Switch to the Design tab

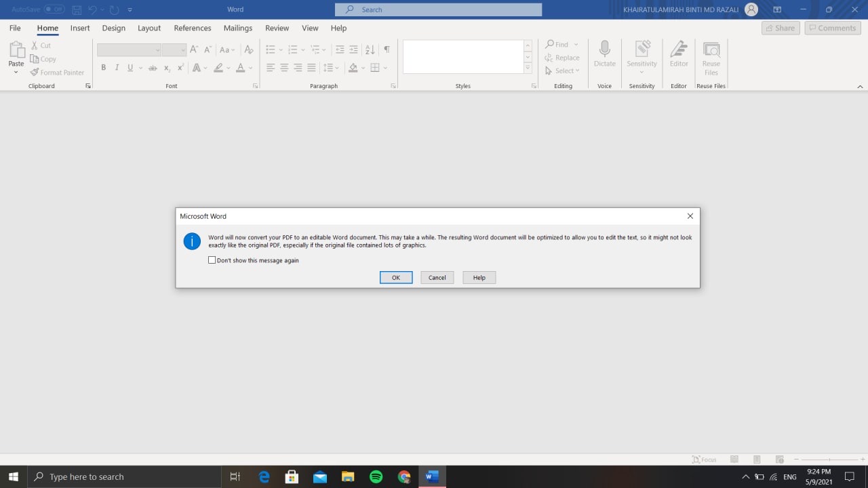point(113,28)
